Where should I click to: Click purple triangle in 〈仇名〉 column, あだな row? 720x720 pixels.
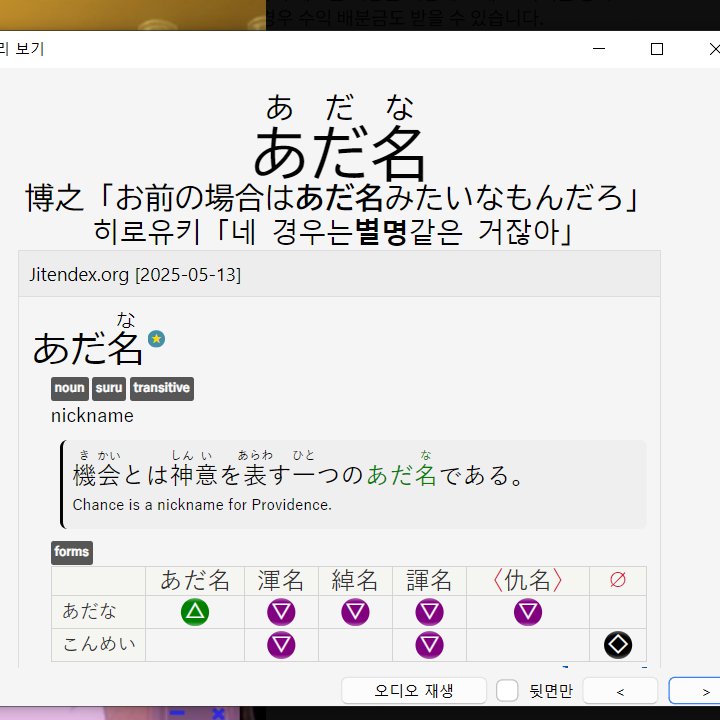pyautogui.click(x=528, y=612)
